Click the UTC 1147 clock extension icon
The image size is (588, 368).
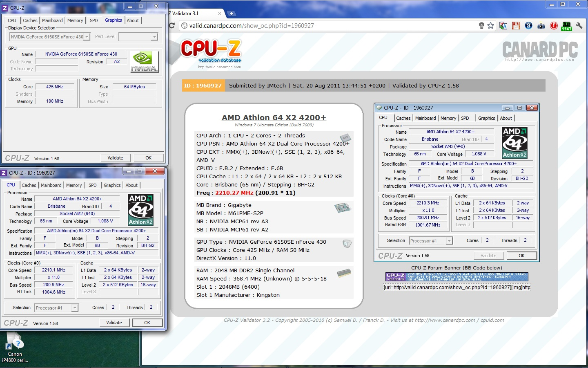coord(566,26)
